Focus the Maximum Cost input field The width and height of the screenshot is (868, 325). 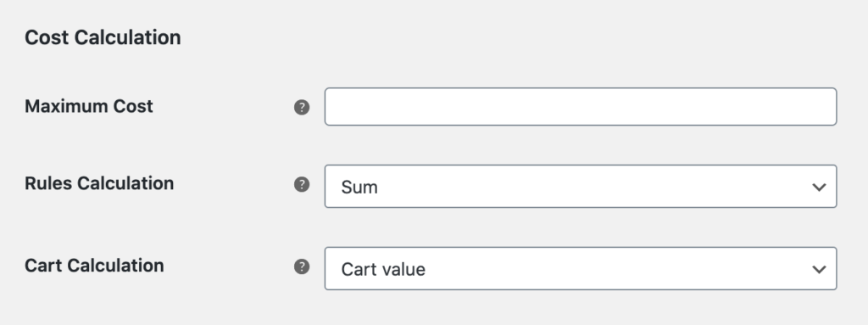click(x=580, y=106)
